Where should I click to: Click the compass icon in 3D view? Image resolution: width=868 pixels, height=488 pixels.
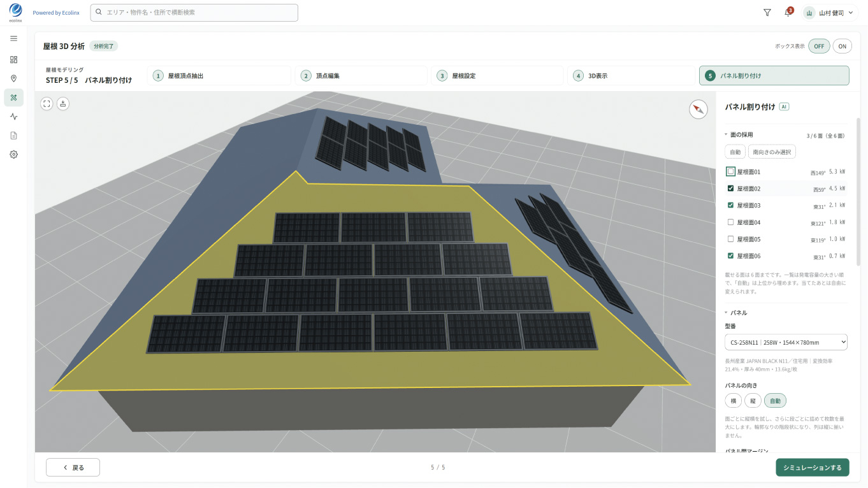(698, 110)
